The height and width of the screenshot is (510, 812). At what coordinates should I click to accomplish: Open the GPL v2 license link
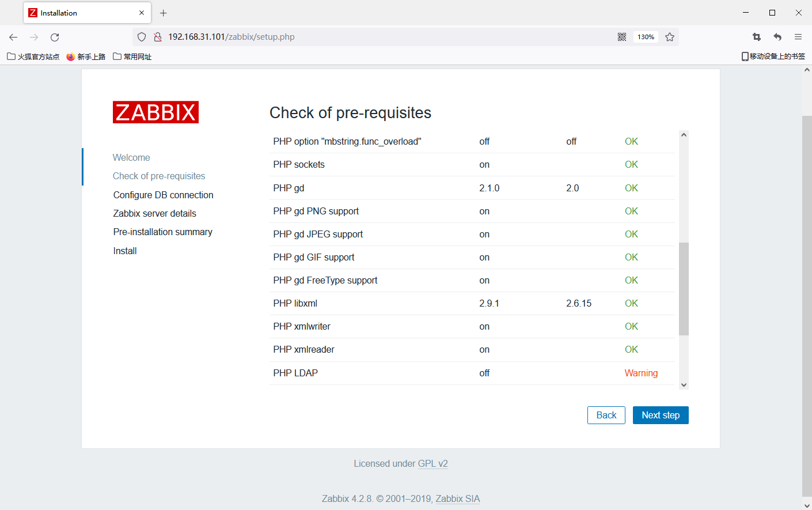pos(433,463)
